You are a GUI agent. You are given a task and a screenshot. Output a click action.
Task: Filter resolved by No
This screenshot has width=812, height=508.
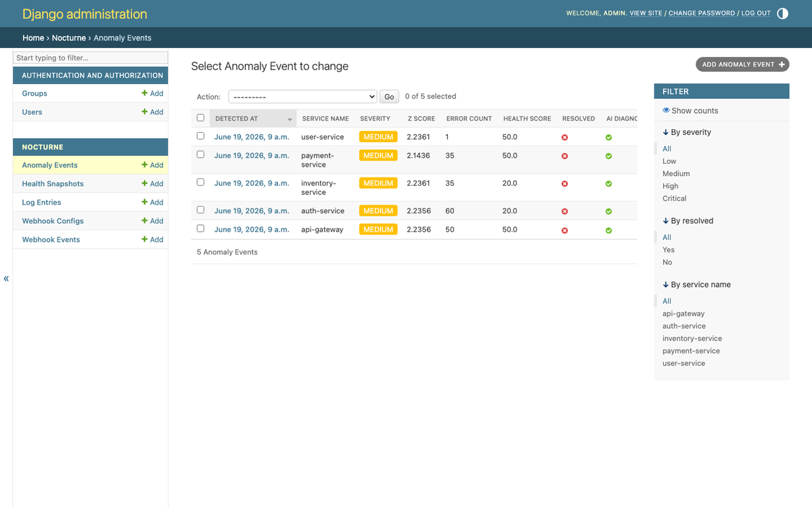(667, 262)
